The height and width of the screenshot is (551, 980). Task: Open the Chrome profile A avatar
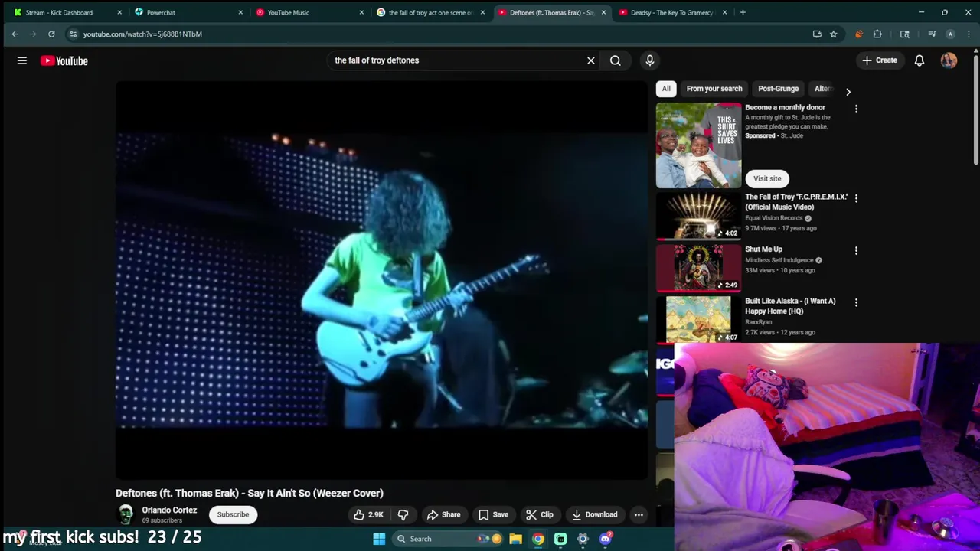pyautogui.click(x=950, y=34)
